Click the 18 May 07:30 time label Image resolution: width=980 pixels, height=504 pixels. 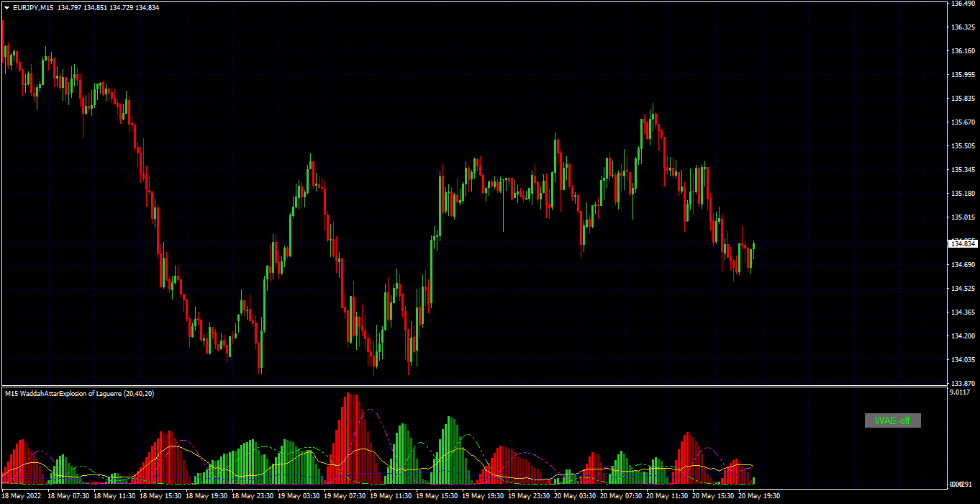[68, 496]
